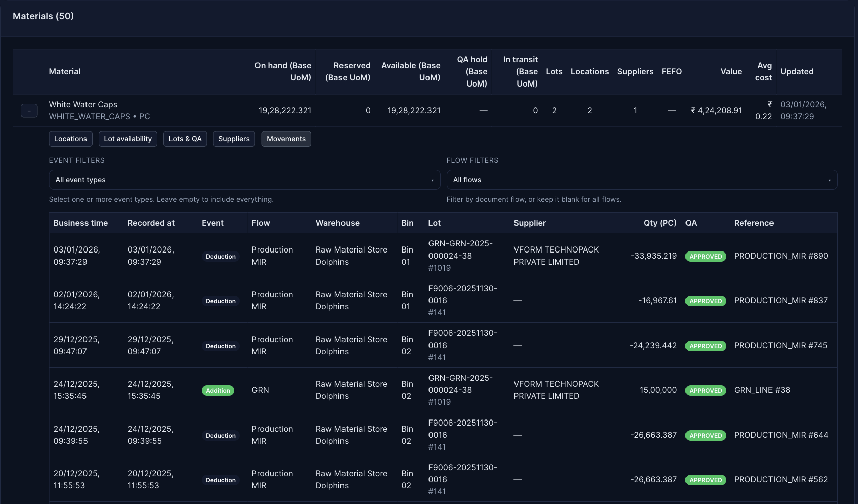Open the All event types dropdown
This screenshot has width=858, height=504.
[x=244, y=180]
